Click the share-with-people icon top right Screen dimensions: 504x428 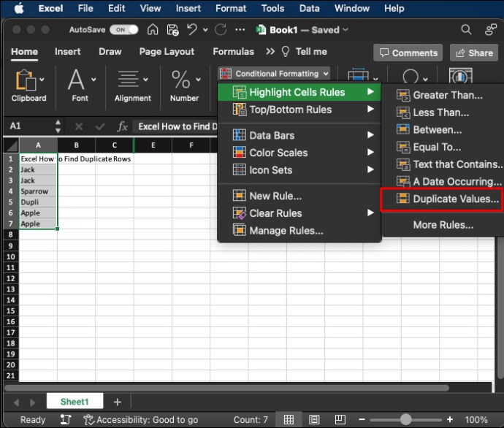pyautogui.click(x=491, y=29)
